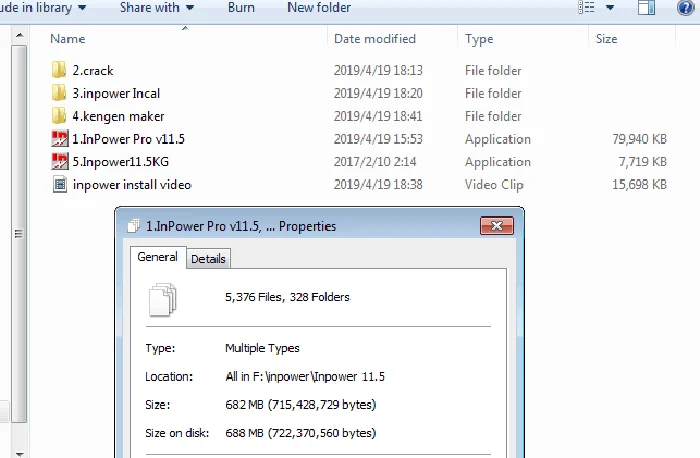700x458 pixels.
Task: Click the date 2017/2/10 2:14
Action: pos(375,162)
